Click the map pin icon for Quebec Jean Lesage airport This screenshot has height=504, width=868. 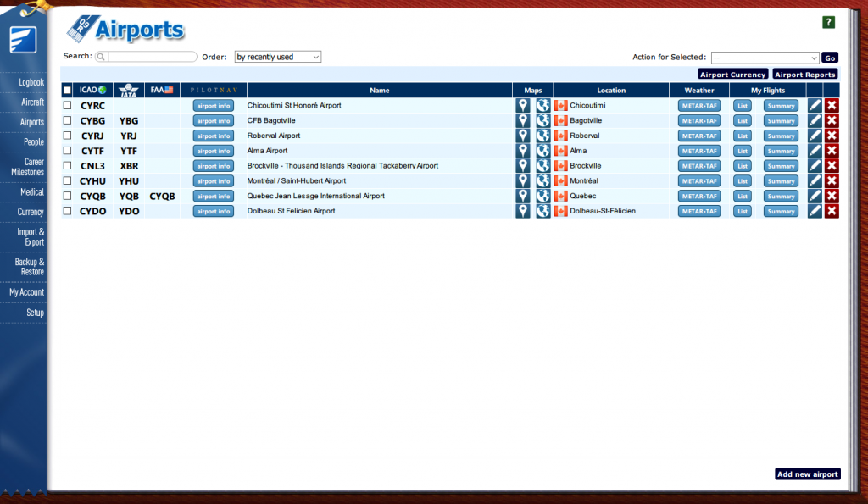pyautogui.click(x=523, y=197)
